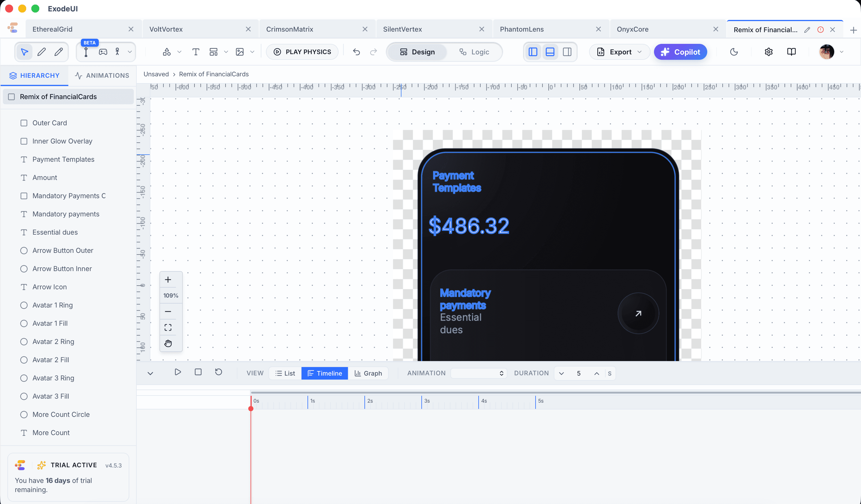
Task: Open the Text tool in the toolbar
Action: pos(196,52)
